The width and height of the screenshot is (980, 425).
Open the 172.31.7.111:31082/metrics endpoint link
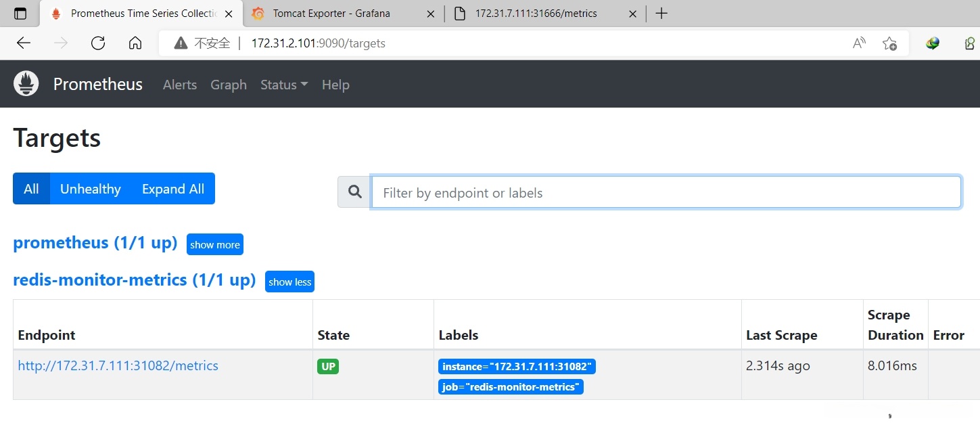tap(118, 365)
